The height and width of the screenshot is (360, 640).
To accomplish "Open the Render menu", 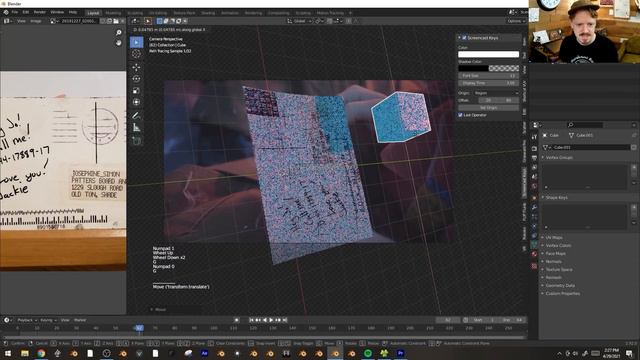I will [40, 12].
